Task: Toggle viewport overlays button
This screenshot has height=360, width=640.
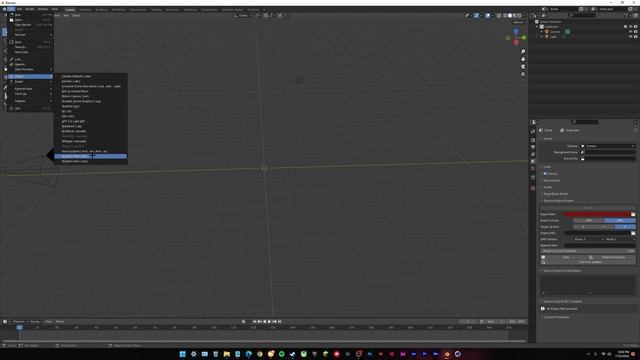Action: (x=488, y=16)
